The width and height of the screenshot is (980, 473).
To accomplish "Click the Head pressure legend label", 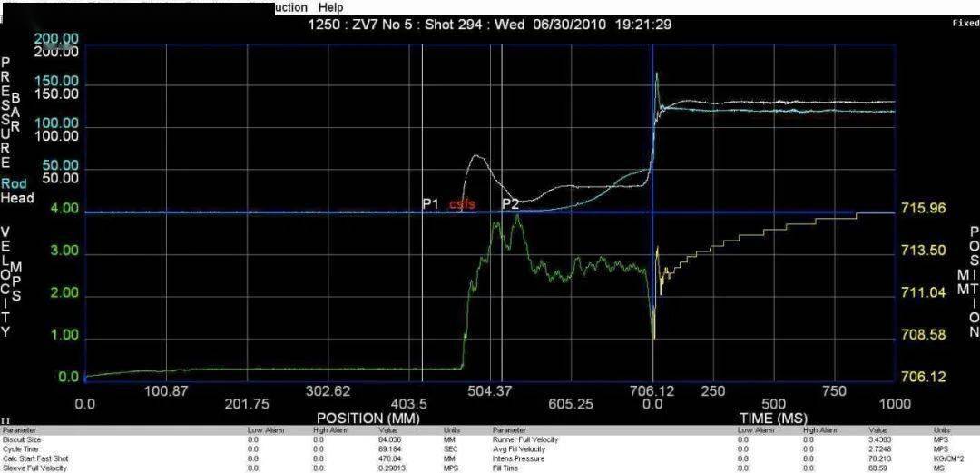I will click(x=17, y=198).
